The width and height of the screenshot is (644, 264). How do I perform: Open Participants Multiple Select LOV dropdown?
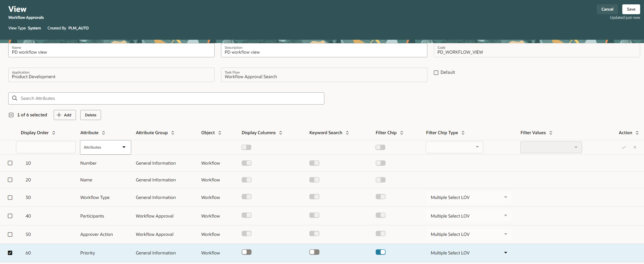[469, 216]
